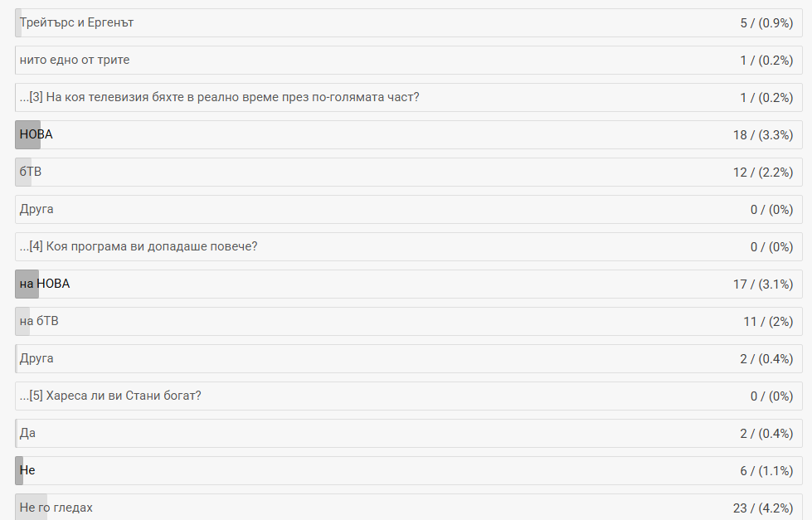Select the 'нито едно от трите' answer row
The width and height of the screenshot is (812, 520).
75,60
